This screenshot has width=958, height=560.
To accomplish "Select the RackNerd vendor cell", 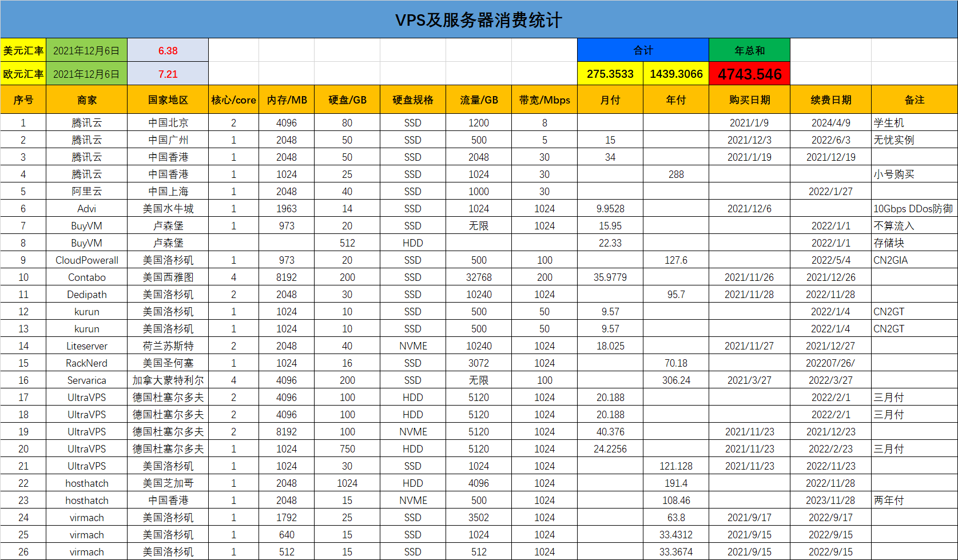I will click(x=87, y=363).
